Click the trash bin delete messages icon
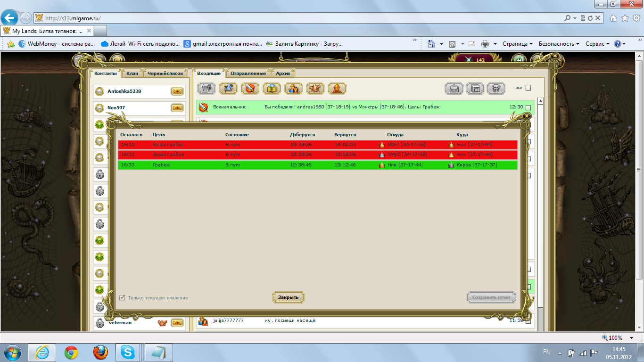The width and height of the screenshot is (644, 362). pyautogui.click(x=496, y=88)
